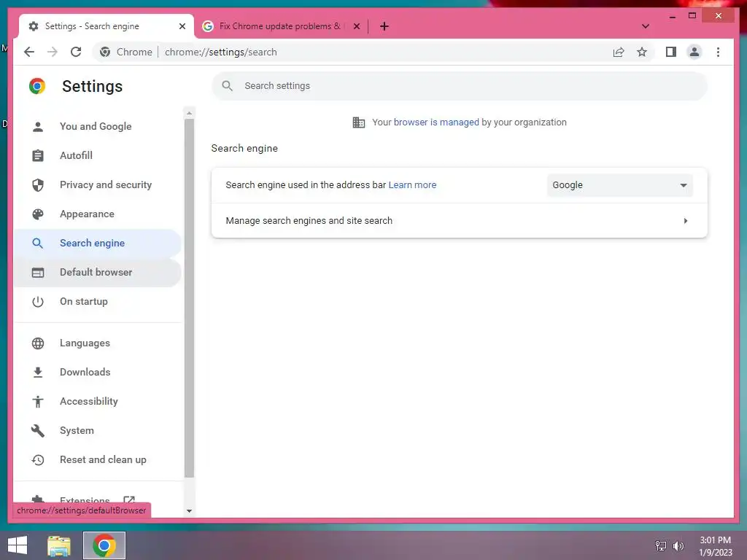The height and width of the screenshot is (560, 747).
Task: Focus the address bar URL chrome://settings/search
Action: (x=220, y=52)
